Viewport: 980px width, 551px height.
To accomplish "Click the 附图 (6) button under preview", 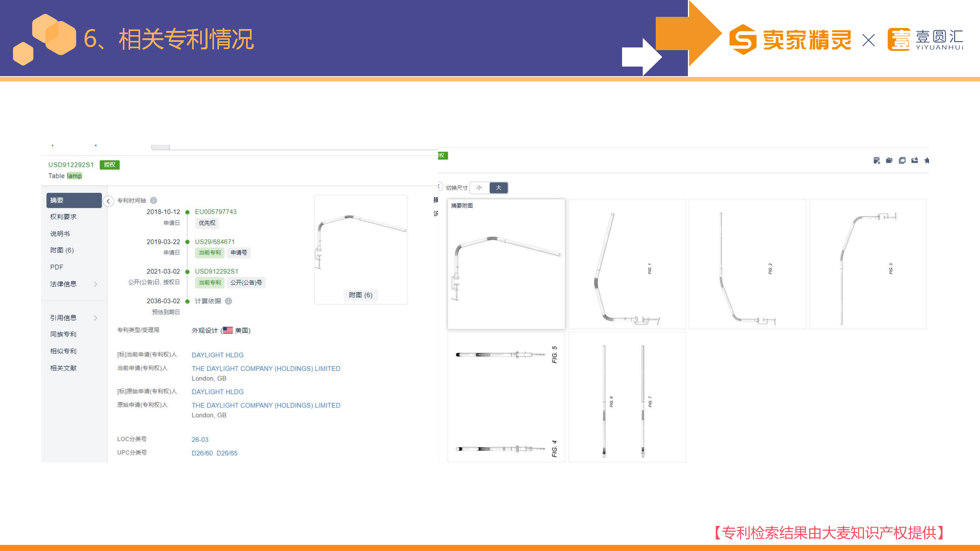I will point(360,295).
